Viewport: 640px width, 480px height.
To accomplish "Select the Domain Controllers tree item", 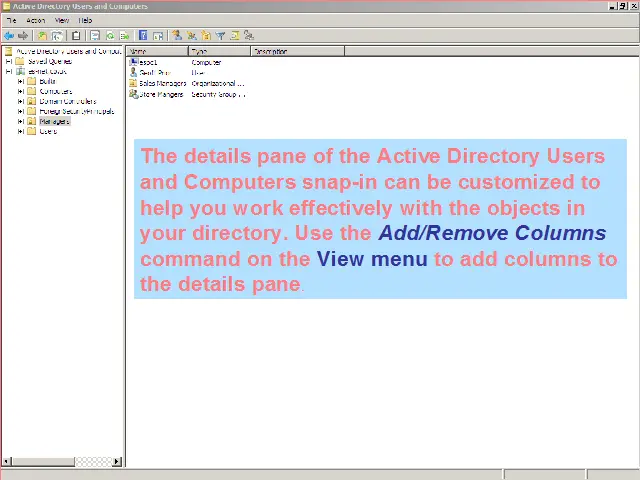I will 68,101.
